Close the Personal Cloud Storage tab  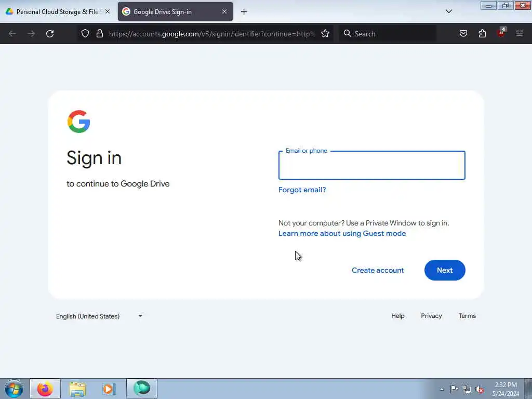pyautogui.click(x=108, y=11)
